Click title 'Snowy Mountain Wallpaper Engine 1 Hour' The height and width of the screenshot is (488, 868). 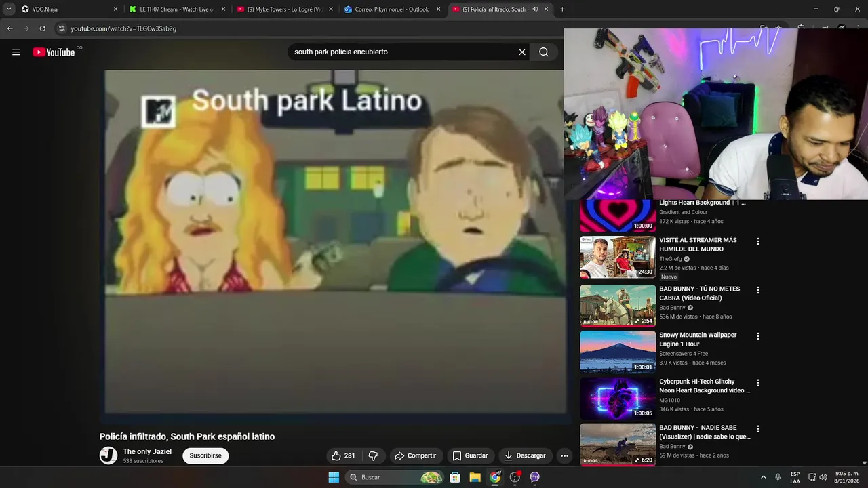[698, 340]
